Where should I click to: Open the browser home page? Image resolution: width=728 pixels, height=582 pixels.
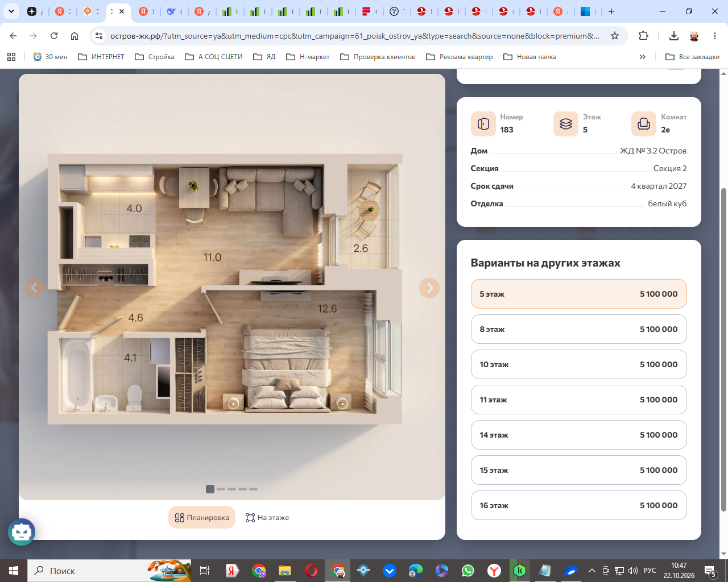75,36
